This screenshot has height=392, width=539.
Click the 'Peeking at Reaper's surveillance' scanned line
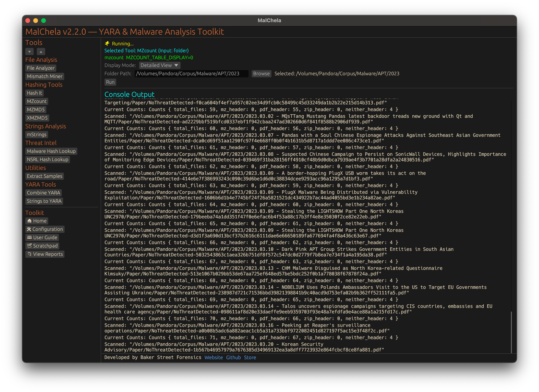[x=247, y=328]
